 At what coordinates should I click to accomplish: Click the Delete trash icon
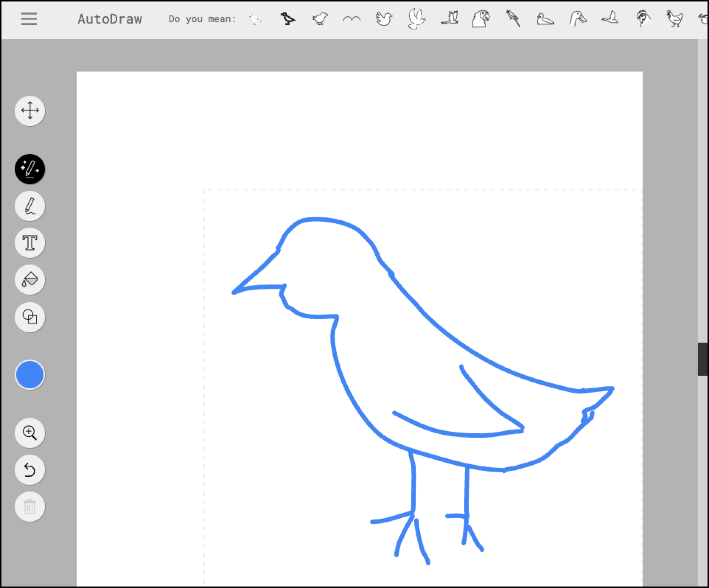click(x=30, y=507)
